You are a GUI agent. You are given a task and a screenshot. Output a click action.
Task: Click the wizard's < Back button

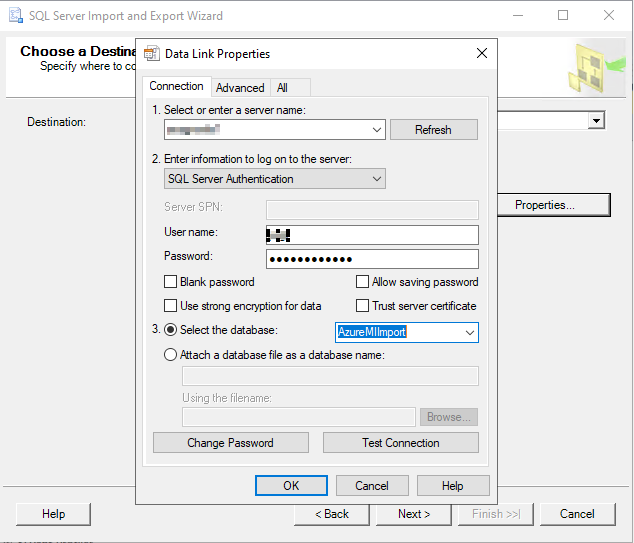coord(332,514)
